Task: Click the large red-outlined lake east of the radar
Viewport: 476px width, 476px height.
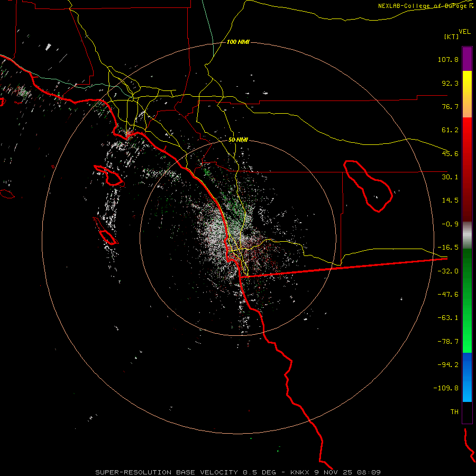Action: pyautogui.click(x=368, y=186)
